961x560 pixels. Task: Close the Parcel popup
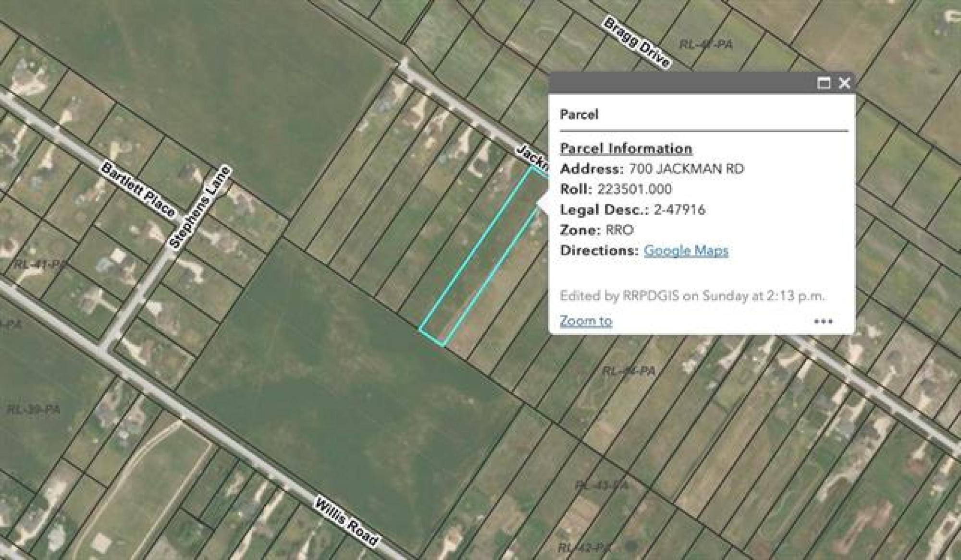pos(844,83)
